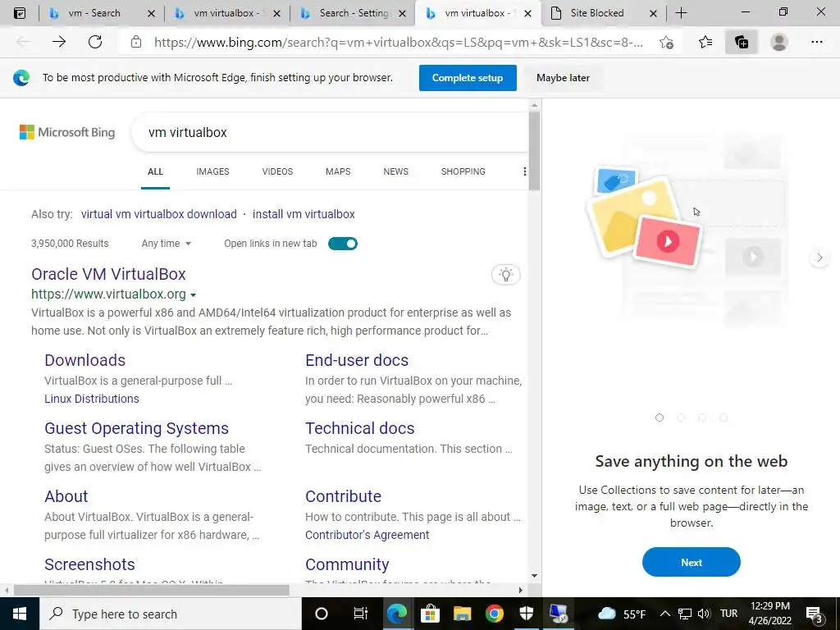840x630 pixels.
Task: Select second Collections carousel dot
Action: pos(681,418)
